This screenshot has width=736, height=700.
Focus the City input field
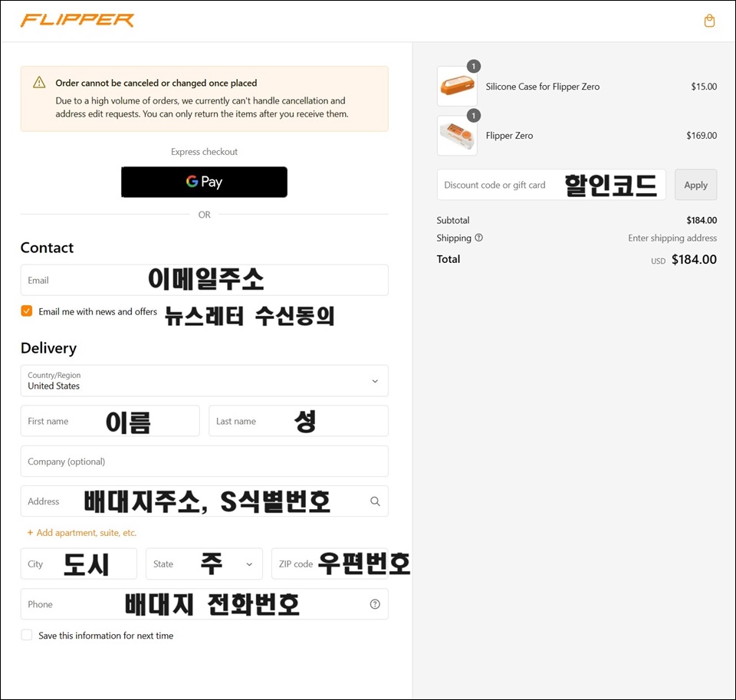[x=79, y=564]
